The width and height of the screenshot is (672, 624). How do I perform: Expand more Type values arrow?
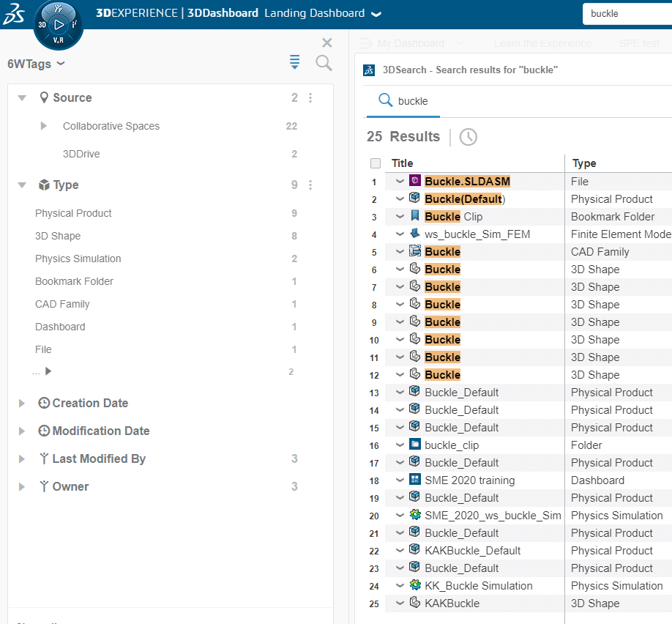(48, 371)
